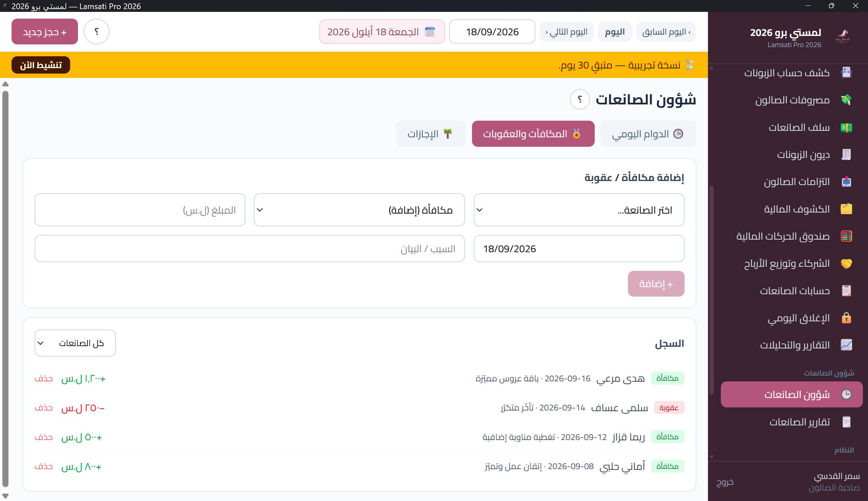
Task: Go to اليوم السابق
Action: [x=666, y=32]
